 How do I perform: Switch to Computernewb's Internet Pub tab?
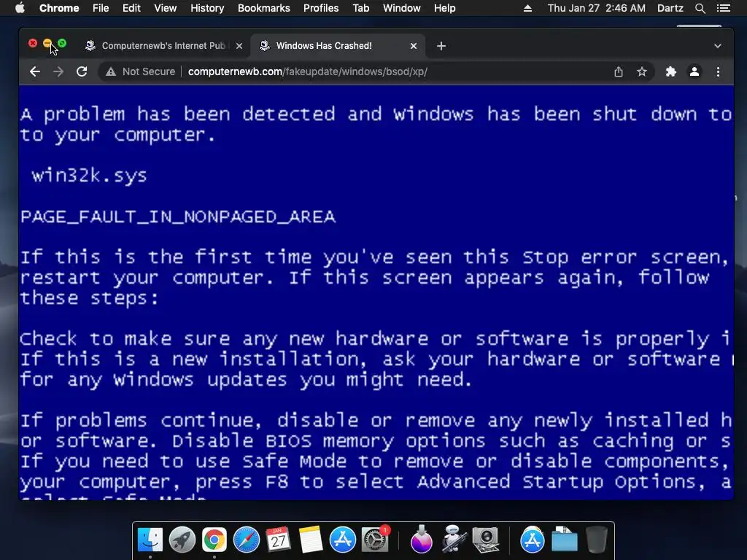163,46
